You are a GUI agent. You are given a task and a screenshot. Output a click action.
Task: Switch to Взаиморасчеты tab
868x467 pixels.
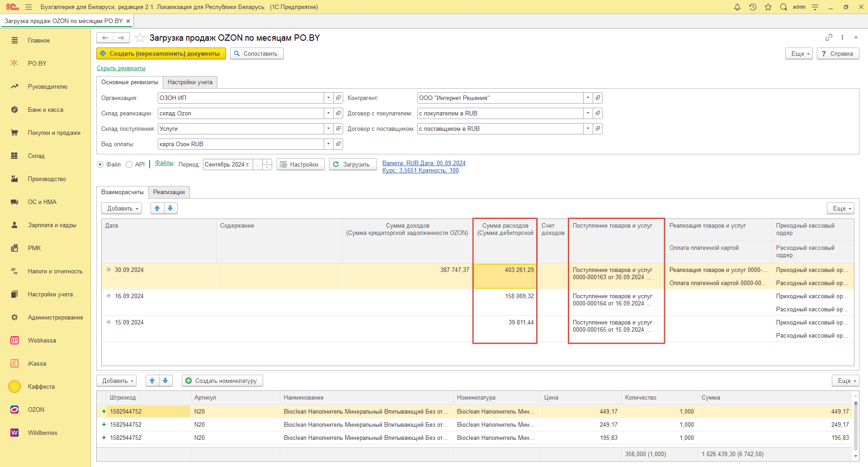point(123,192)
